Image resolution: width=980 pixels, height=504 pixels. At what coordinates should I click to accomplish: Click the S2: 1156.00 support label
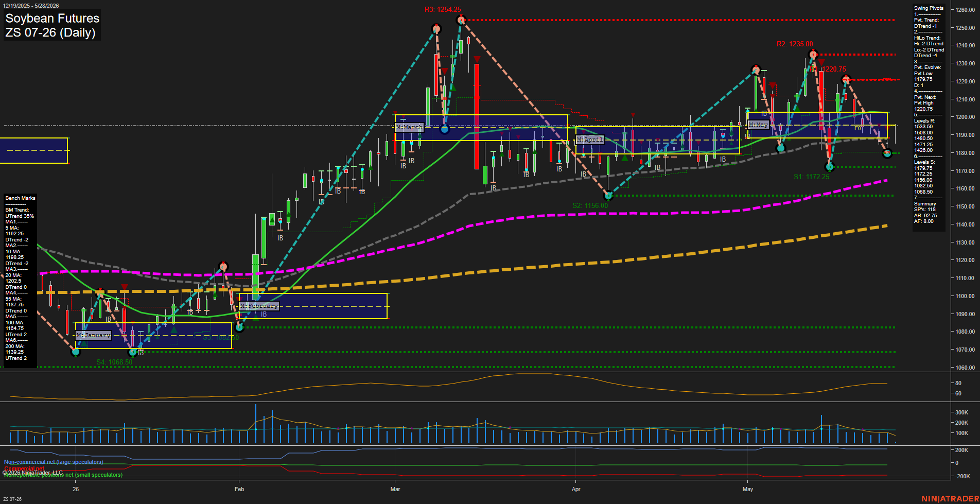tap(590, 205)
